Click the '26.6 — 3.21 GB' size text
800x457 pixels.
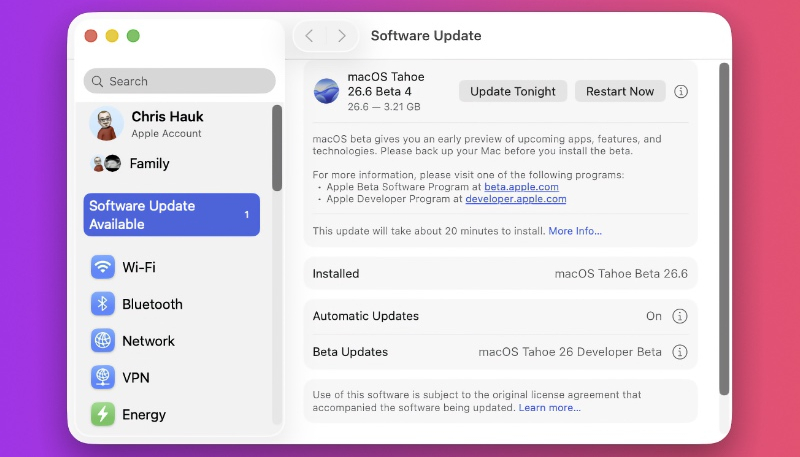[384, 107]
